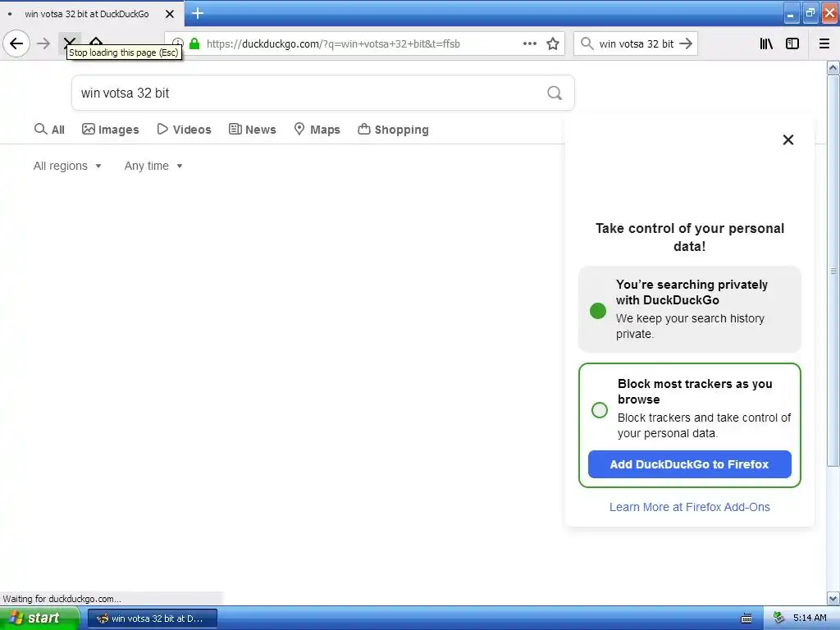The image size is (840, 630).
Task: Click the vertical scrollbar thumb
Action: (x=833, y=271)
